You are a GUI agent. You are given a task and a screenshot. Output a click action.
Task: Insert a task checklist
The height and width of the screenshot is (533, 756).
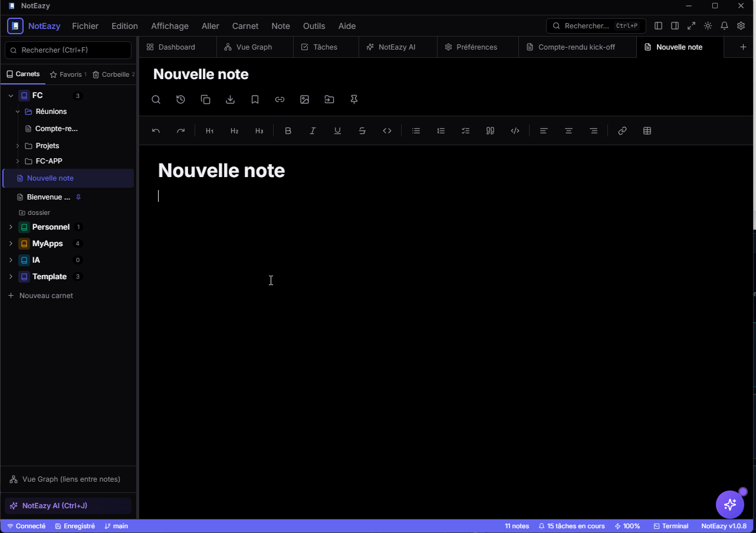click(x=465, y=131)
